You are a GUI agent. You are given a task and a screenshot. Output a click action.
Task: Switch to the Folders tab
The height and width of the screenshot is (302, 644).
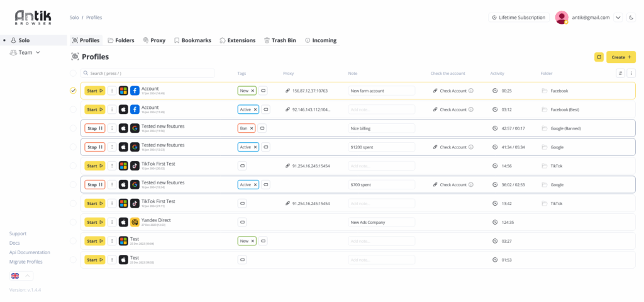pos(121,40)
